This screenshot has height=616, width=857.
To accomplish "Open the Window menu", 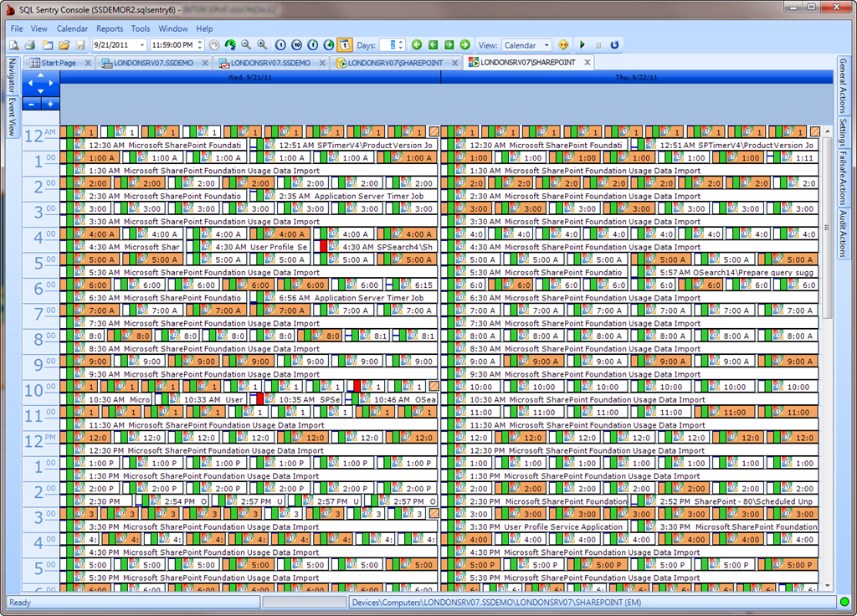I will [173, 29].
